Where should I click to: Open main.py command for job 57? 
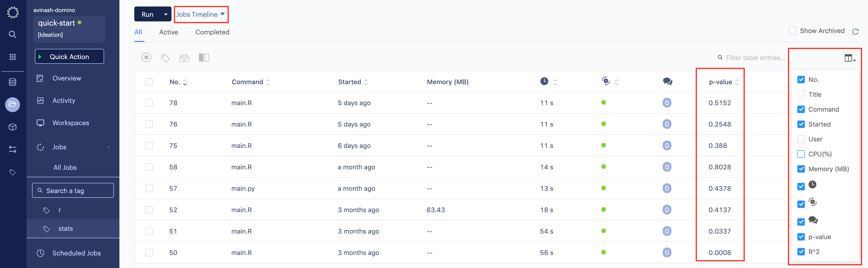243,188
